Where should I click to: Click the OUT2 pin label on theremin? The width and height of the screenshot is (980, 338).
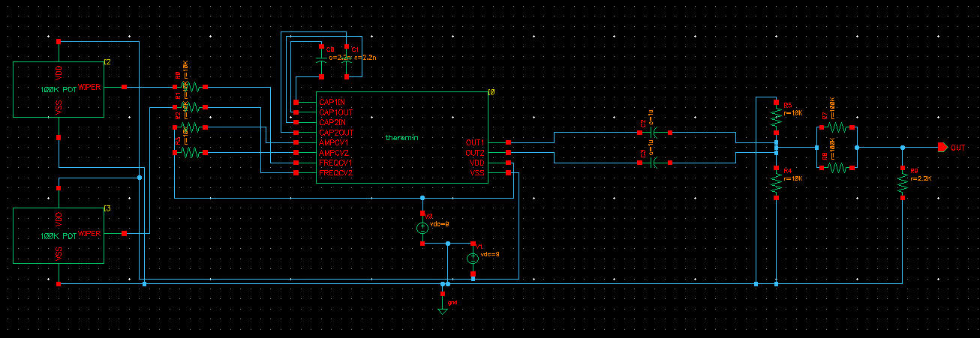pyautogui.click(x=474, y=152)
